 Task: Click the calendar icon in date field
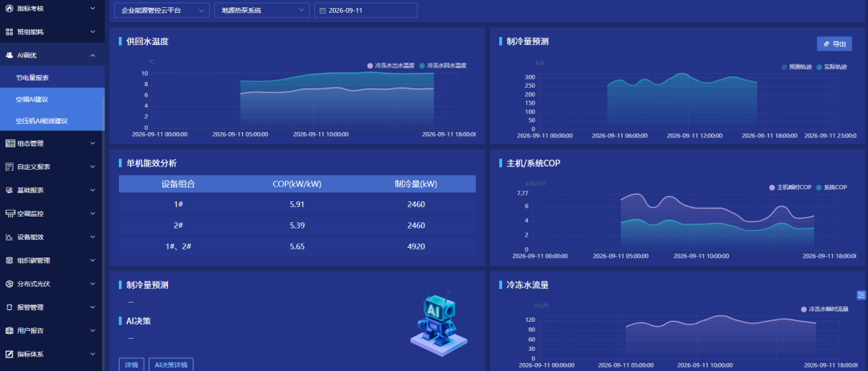point(322,10)
